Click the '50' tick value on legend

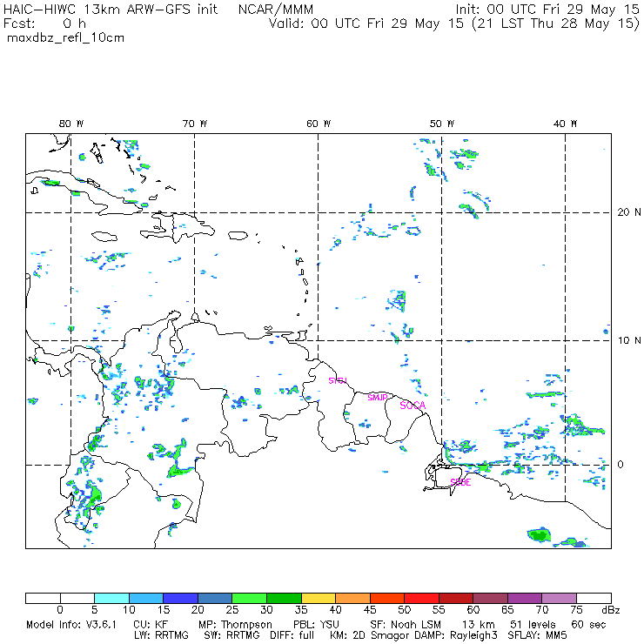point(404,610)
